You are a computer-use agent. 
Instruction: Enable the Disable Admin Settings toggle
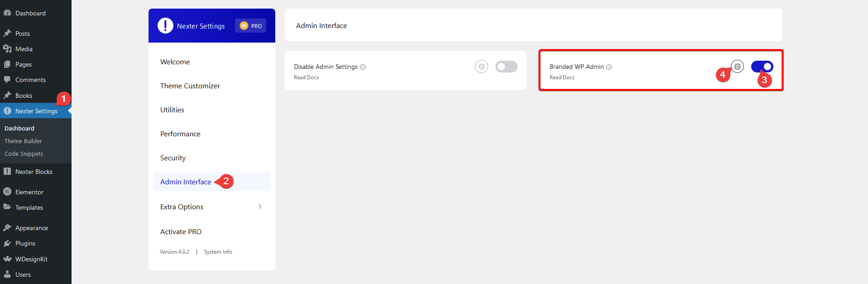(x=506, y=67)
